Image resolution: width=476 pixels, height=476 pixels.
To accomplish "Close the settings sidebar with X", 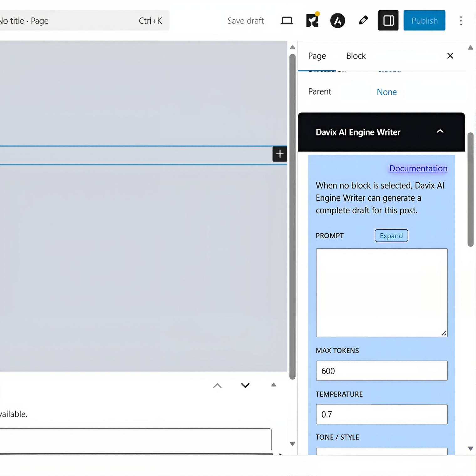I will pyautogui.click(x=450, y=56).
